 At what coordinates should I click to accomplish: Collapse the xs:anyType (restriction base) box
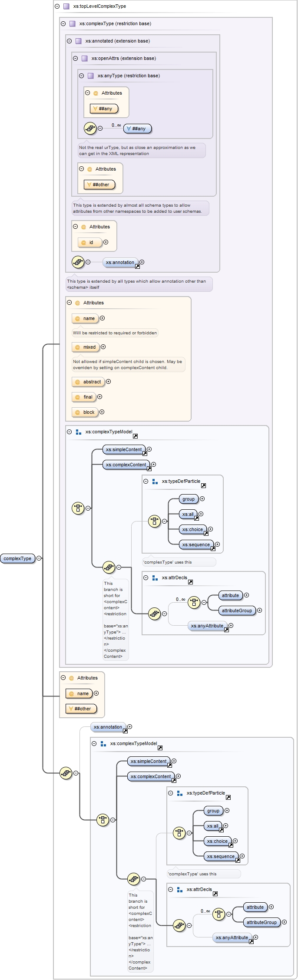pyautogui.click(x=82, y=76)
